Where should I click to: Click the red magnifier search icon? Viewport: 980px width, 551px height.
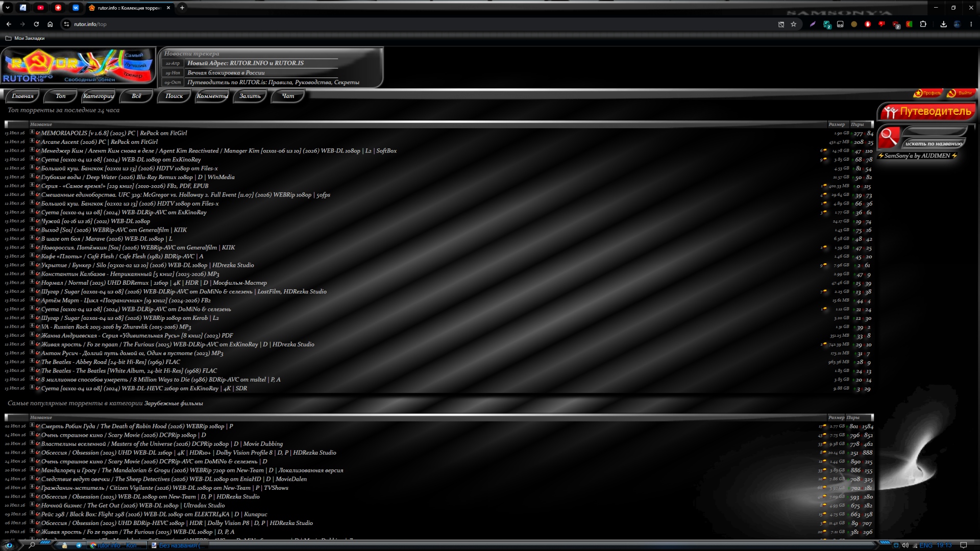889,137
